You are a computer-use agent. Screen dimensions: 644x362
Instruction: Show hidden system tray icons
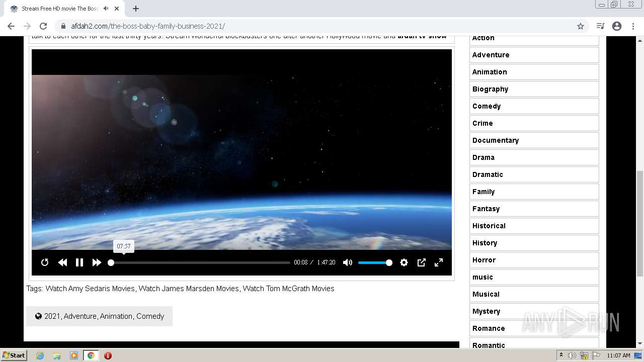coord(561,355)
